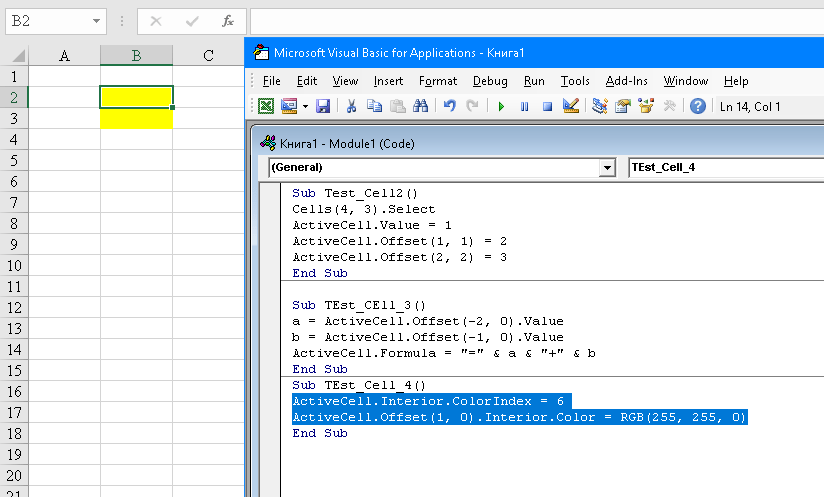Viewport: 824px width, 497px height.
Task: Undo the last edit in VBA toolbar
Action: point(449,106)
